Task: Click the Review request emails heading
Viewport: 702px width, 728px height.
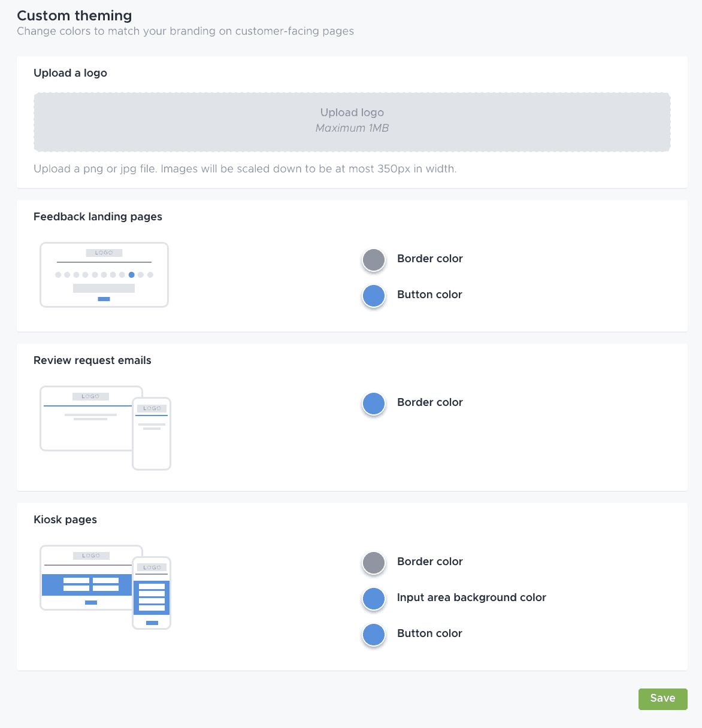Action: [92, 360]
